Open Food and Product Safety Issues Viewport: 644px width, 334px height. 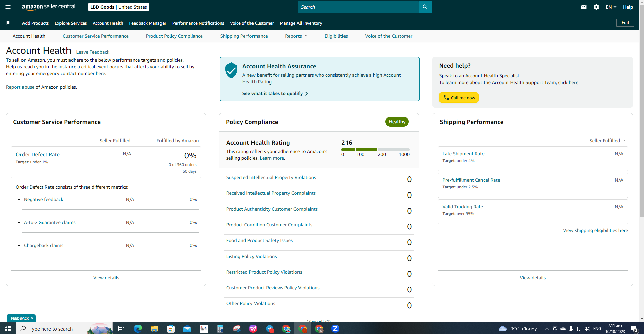(260, 240)
